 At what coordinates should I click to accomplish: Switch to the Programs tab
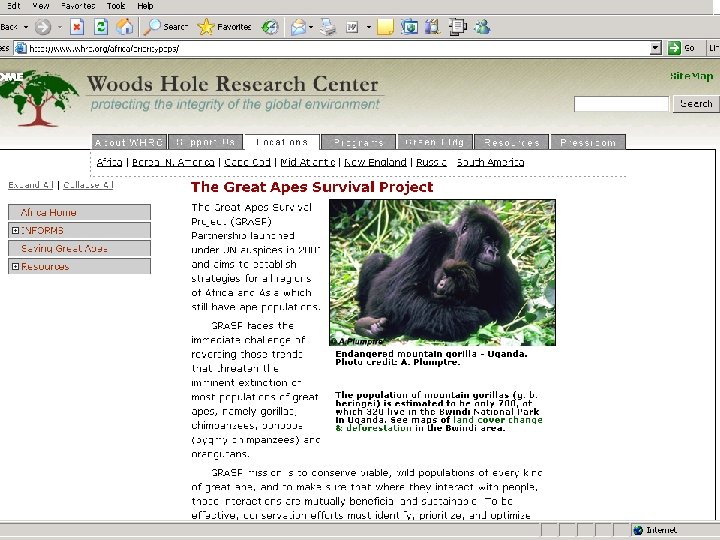[x=358, y=142]
